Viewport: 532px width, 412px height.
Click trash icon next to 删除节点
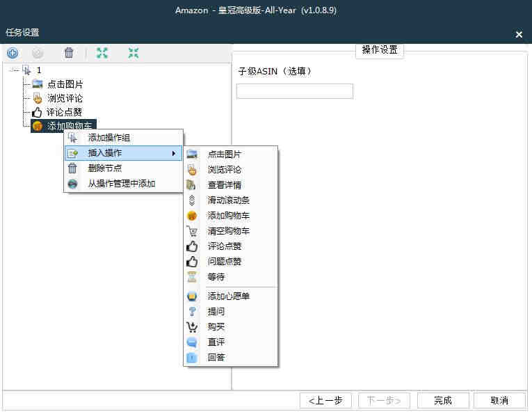(72, 168)
